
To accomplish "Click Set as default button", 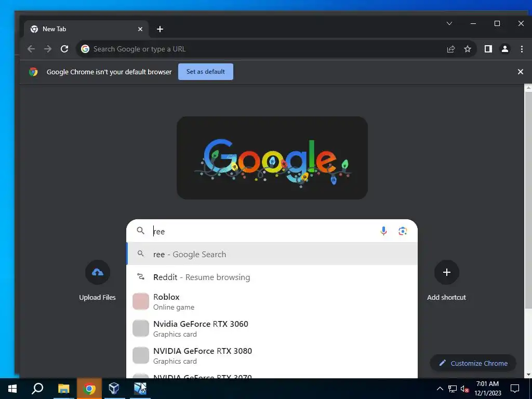I will (206, 72).
